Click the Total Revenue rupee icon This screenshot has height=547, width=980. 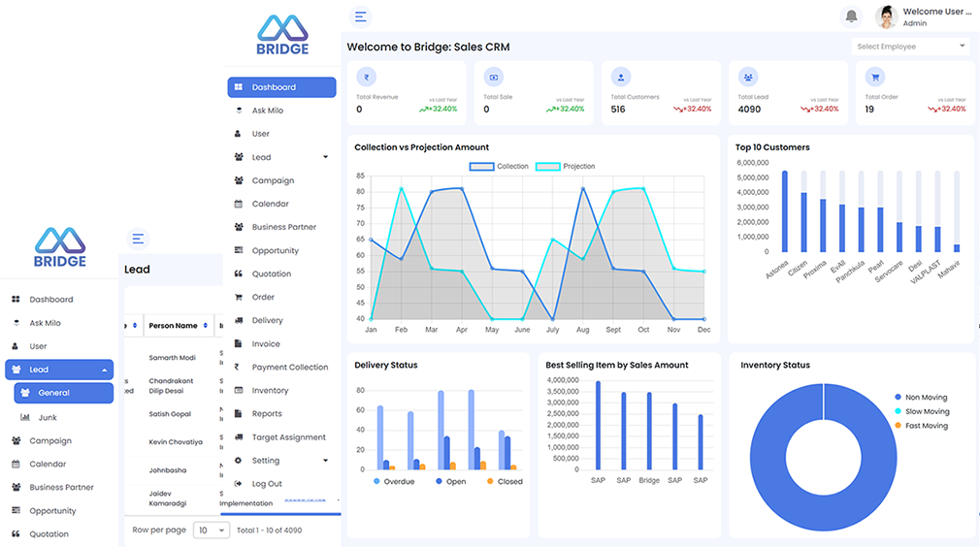(367, 78)
